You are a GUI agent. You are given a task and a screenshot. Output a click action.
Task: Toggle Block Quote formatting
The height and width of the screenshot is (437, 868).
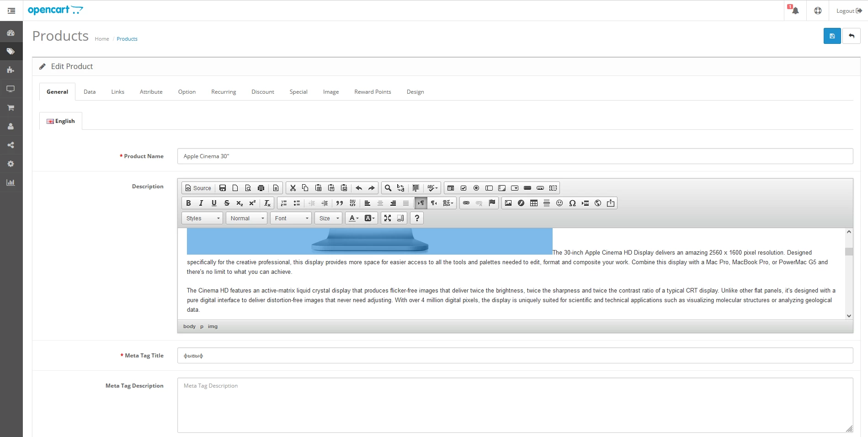click(340, 203)
